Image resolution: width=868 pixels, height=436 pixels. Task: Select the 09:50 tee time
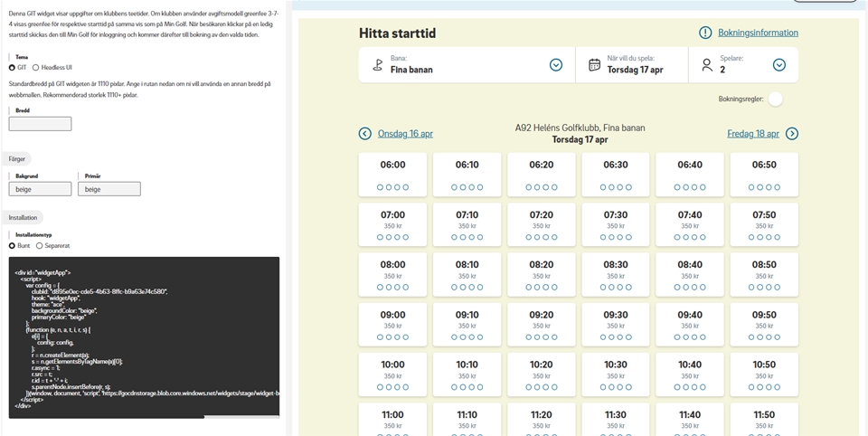(x=764, y=324)
